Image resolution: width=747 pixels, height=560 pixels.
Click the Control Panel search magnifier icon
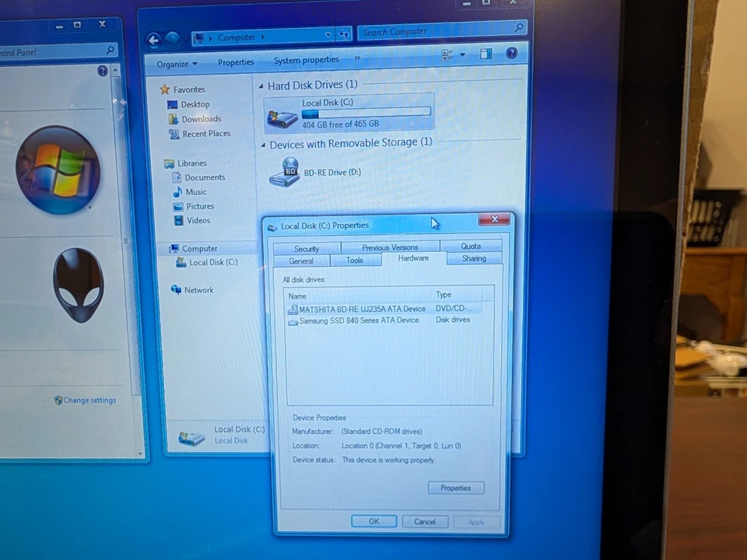pyautogui.click(x=110, y=49)
